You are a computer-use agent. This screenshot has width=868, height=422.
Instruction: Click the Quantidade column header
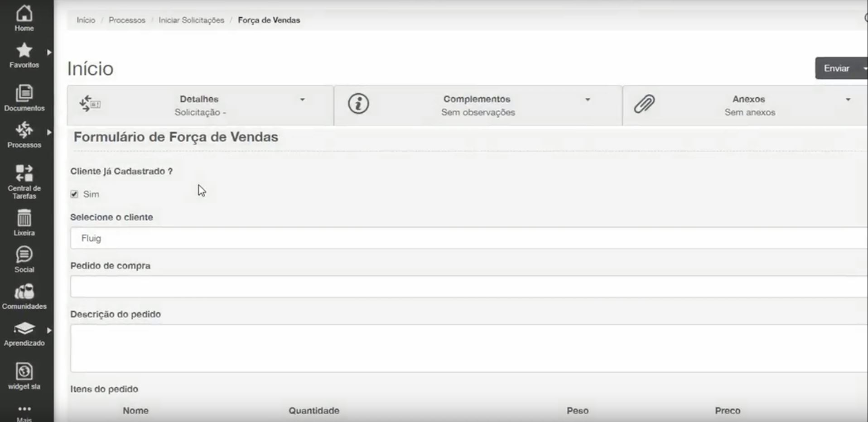(x=314, y=411)
